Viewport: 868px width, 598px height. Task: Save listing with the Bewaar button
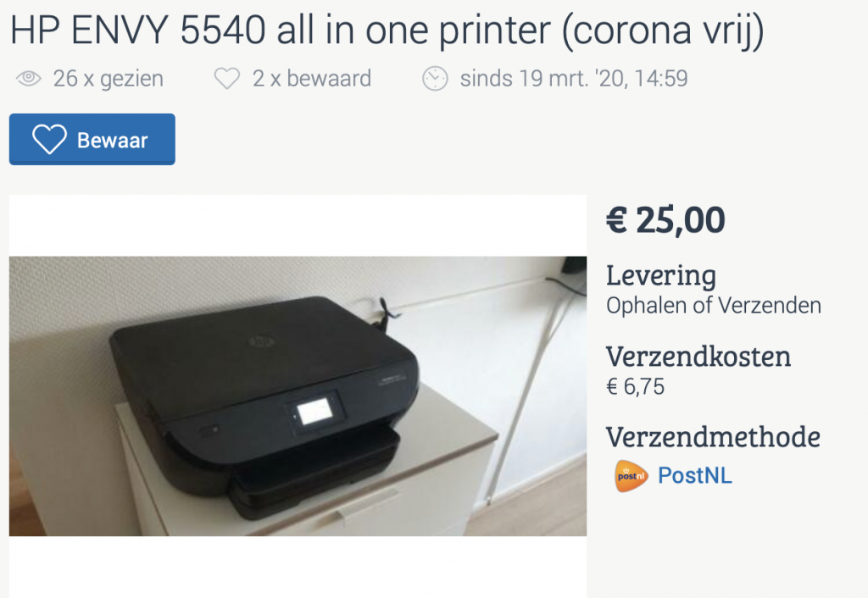click(92, 140)
